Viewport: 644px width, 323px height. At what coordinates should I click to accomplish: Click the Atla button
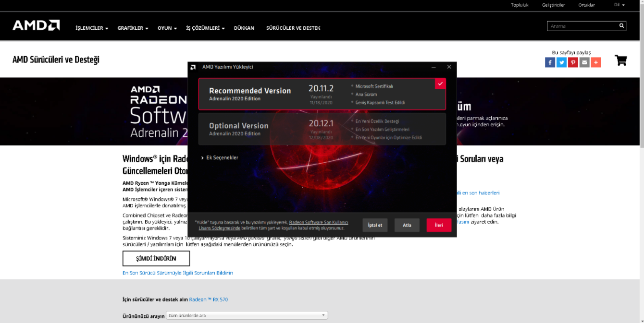coord(407,225)
